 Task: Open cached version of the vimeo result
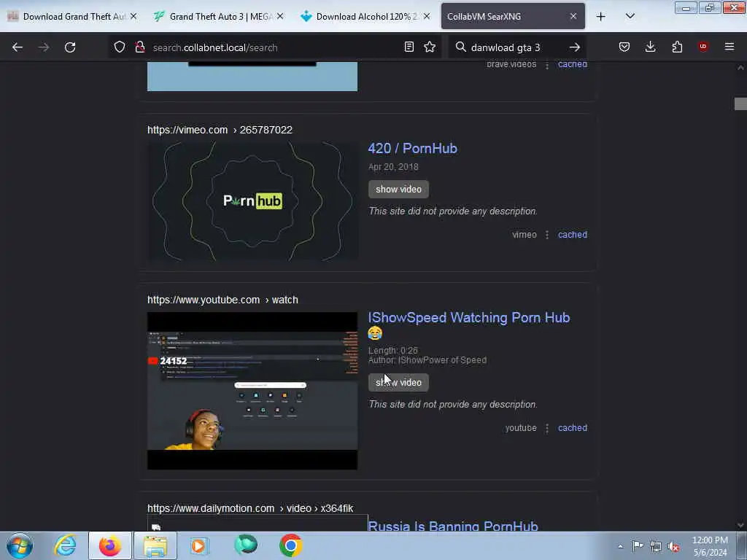tap(572, 234)
